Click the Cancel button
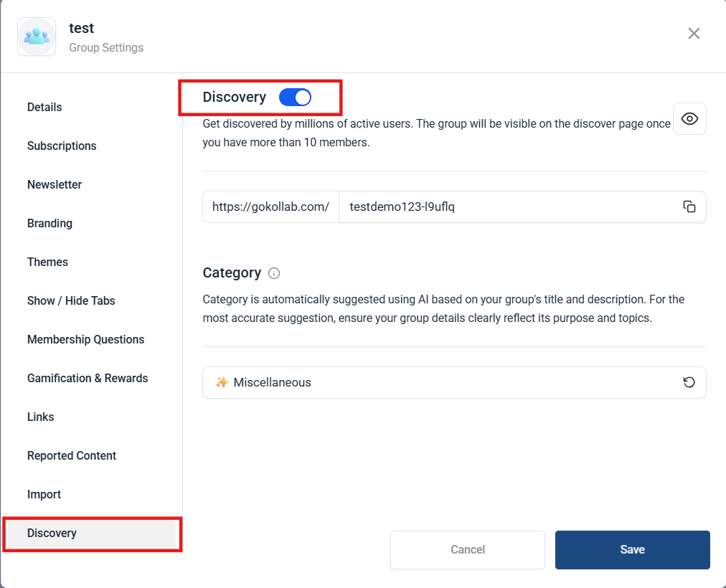The height and width of the screenshot is (588, 726). [468, 549]
